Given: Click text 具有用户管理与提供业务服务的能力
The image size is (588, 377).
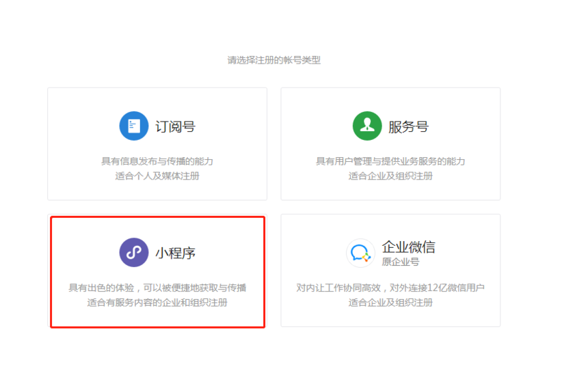Looking at the screenshot, I should click(x=390, y=161).
